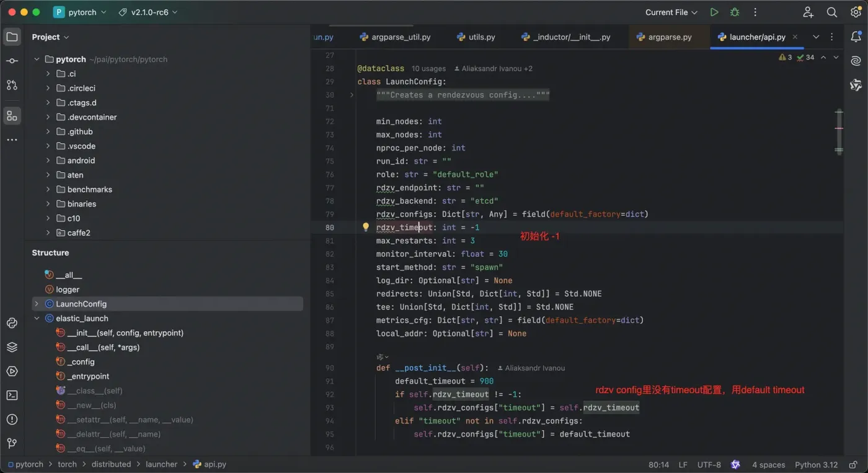The height and width of the screenshot is (473, 868).
Task: Open the 4 spaces indent settings
Action: [769, 464]
